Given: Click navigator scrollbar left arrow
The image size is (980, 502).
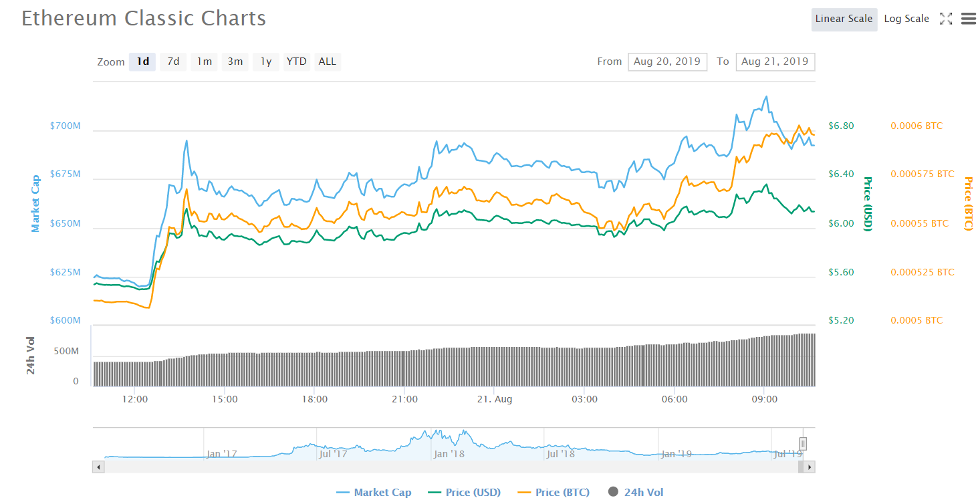Looking at the screenshot, I should [99, 467].
